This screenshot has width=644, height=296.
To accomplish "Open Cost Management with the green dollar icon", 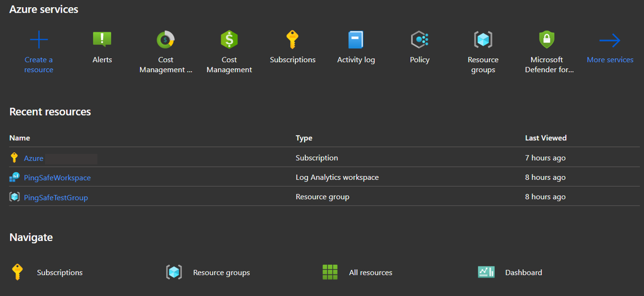I will click(x=229, y=40).
